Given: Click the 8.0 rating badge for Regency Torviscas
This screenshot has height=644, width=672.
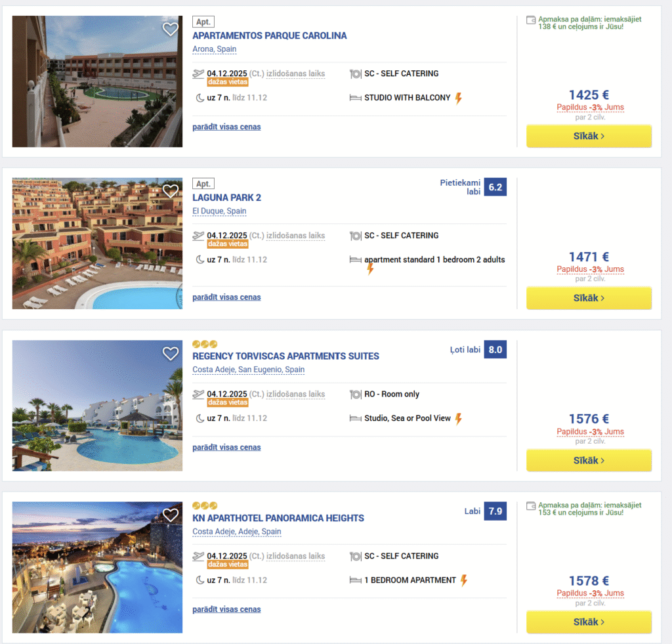Looking at the screenshot, I should pos(495,349).
